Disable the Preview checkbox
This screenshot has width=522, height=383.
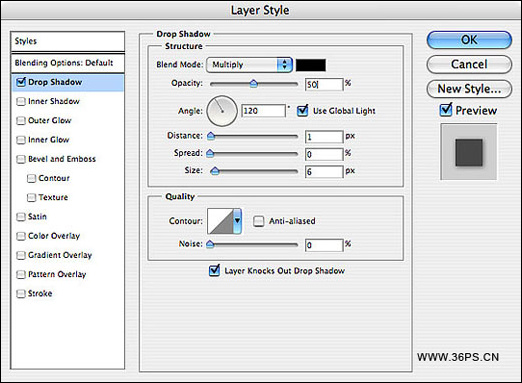(446, 110)
